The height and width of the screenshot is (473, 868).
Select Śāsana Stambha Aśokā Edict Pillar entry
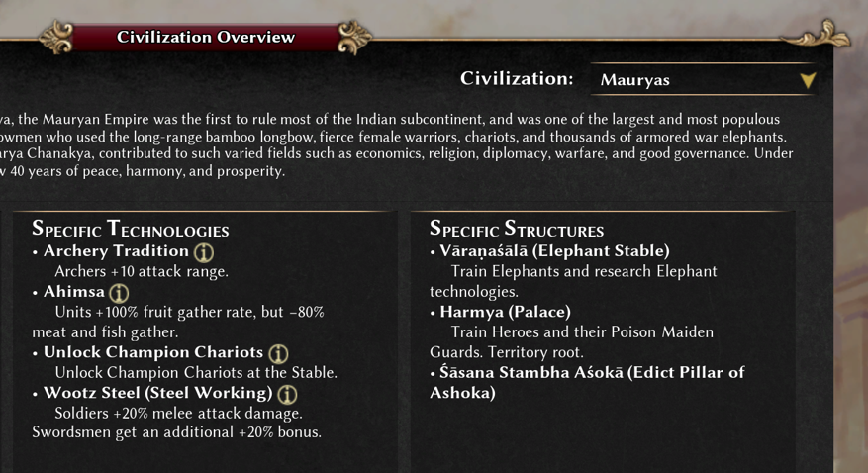587,382
